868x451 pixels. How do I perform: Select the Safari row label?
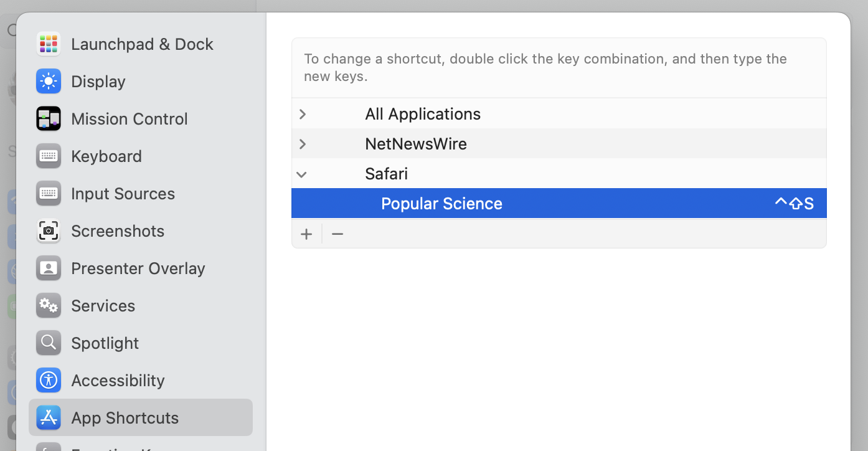[386, 174]
